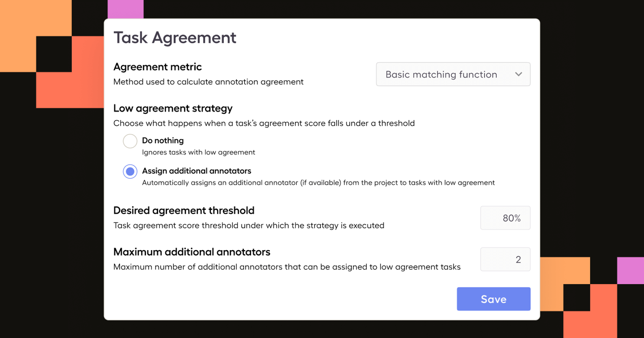Click the Desired agreement threshold heading
Viewport: 644px width, 338px height.
pos(184,210)
